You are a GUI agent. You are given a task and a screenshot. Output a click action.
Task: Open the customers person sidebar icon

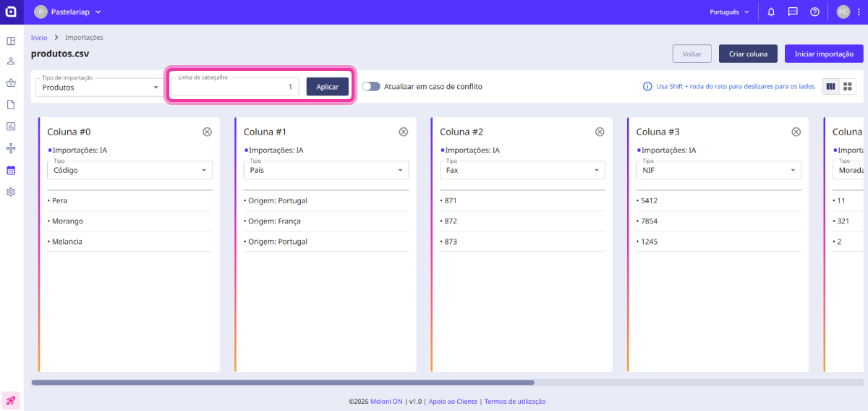[11, 62]
